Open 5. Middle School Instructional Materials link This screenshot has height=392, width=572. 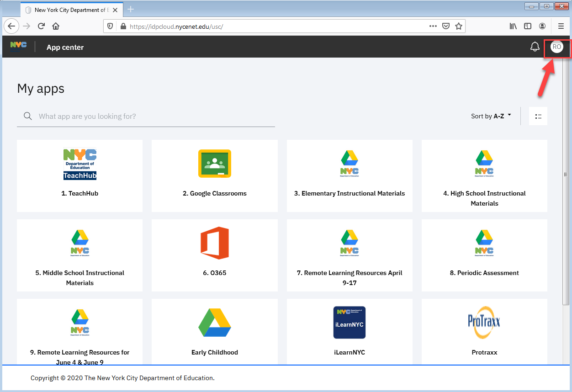pyautogui.click(x=80, y=278)
